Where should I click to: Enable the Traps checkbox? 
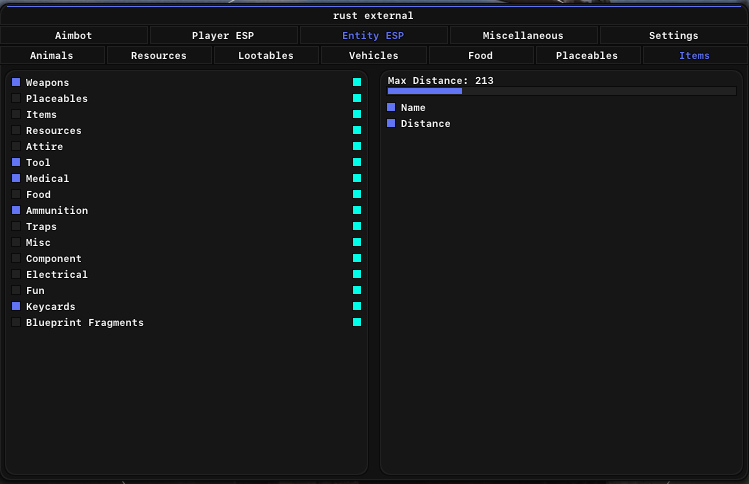coord(16,226)
